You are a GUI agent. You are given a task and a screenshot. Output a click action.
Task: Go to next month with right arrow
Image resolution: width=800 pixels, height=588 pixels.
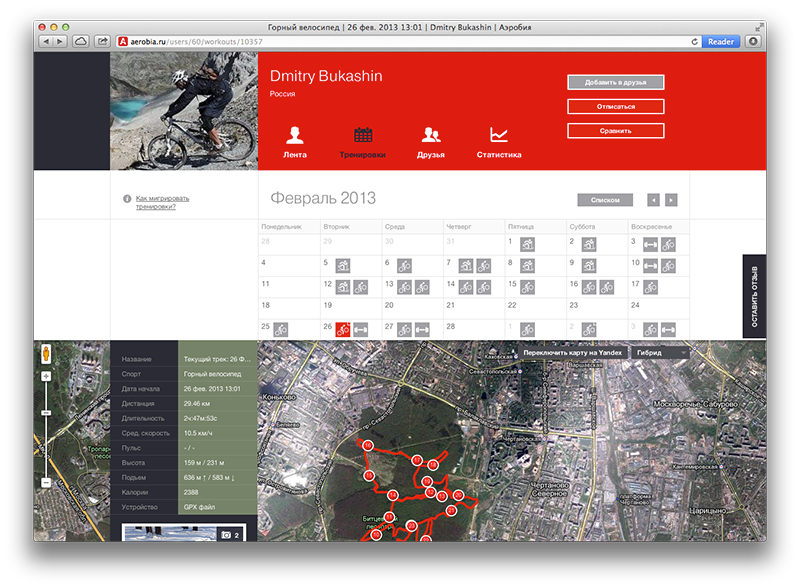click(x=671, y=200)
